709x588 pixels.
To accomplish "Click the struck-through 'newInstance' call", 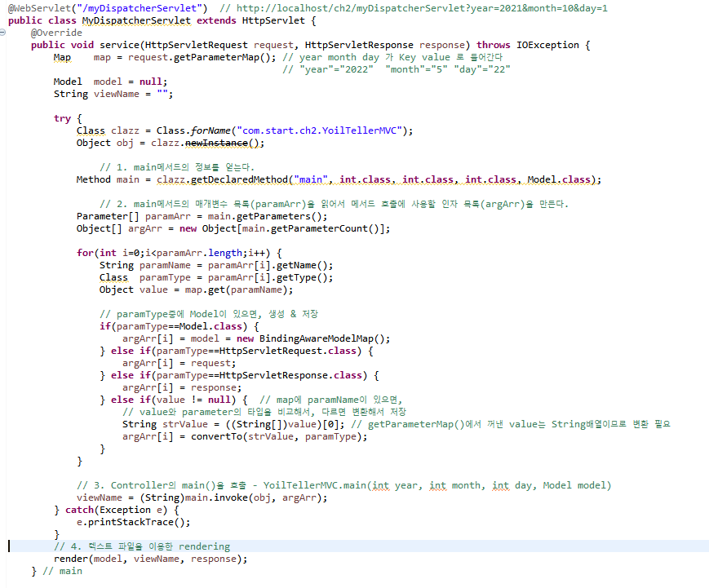I will coord(216,143).
